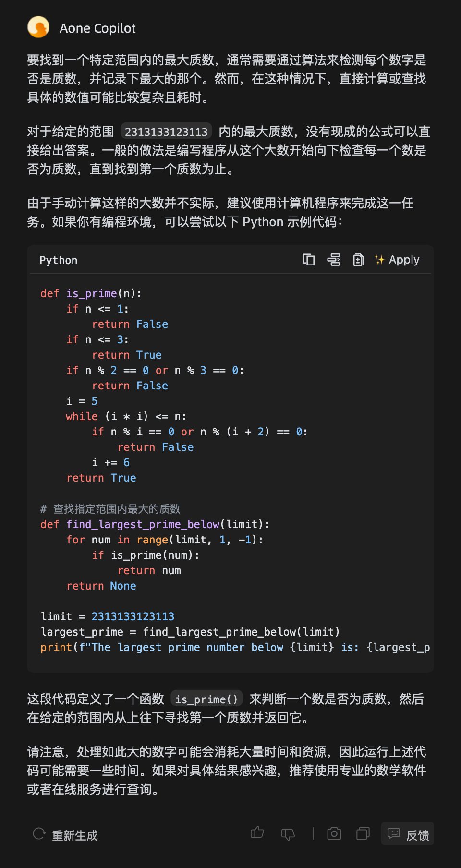Copy the Python code block
The width and height of the screenshot is (461, 868).
(308, 260)
